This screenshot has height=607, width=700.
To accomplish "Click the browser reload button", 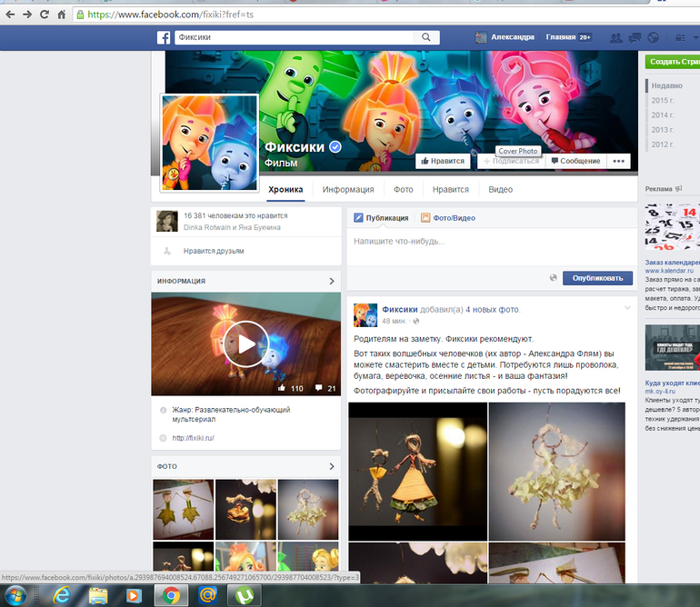I will (44, 15).
